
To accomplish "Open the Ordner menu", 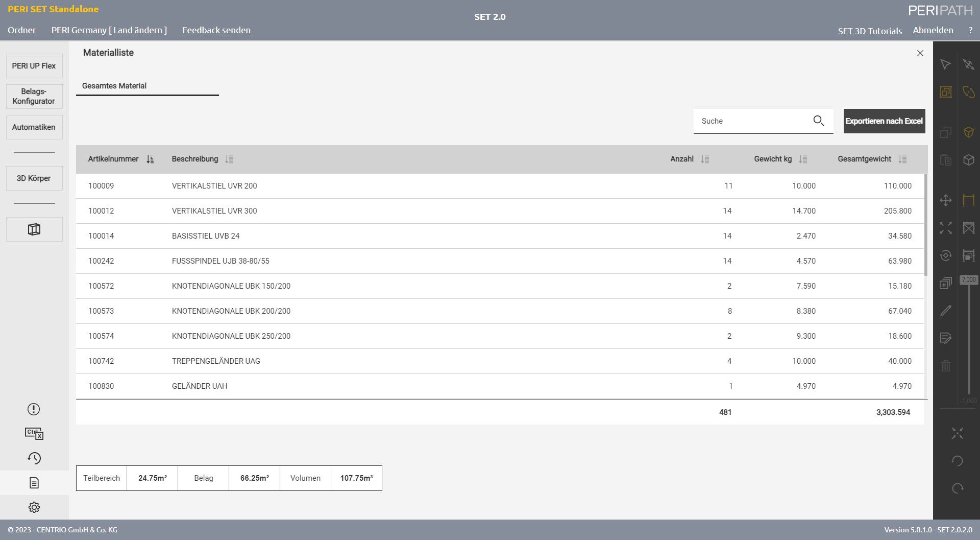I will pyautogui.click(x=21, y=30).
